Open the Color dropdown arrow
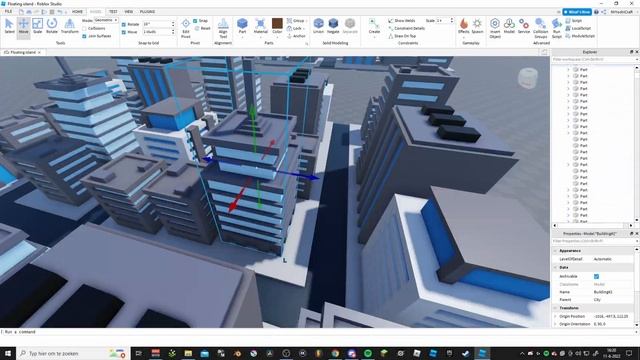 (x=277, y=38)
